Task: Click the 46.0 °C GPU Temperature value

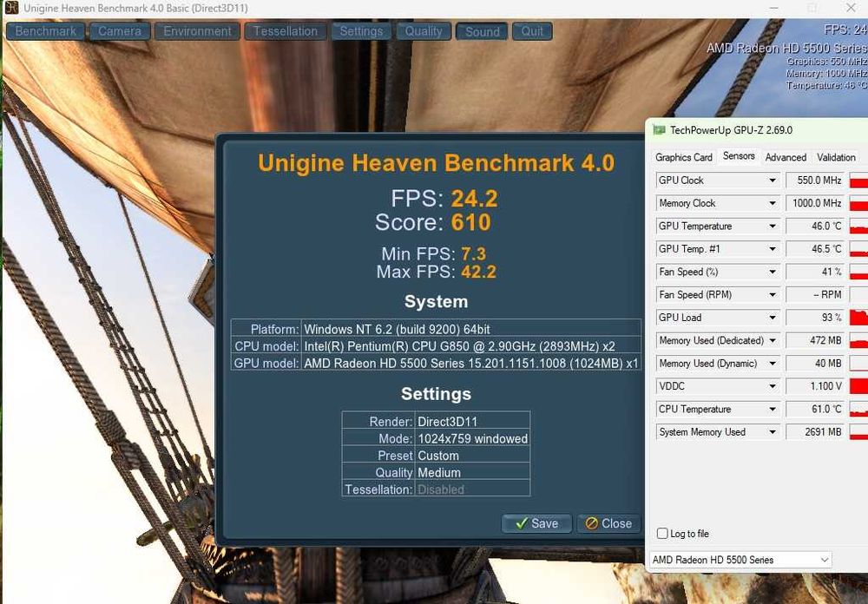Action: 815,226
